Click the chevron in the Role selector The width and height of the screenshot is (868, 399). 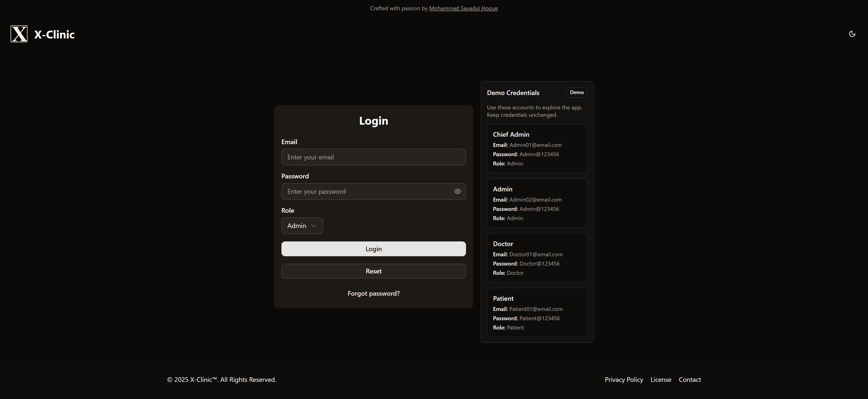tap(313, 226)
